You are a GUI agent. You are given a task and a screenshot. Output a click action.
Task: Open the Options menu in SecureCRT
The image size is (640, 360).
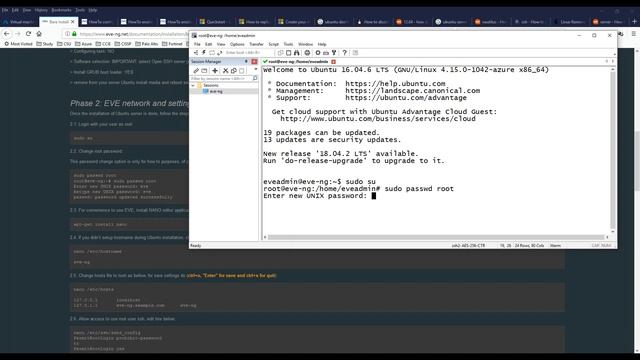(x=237, y=44)
